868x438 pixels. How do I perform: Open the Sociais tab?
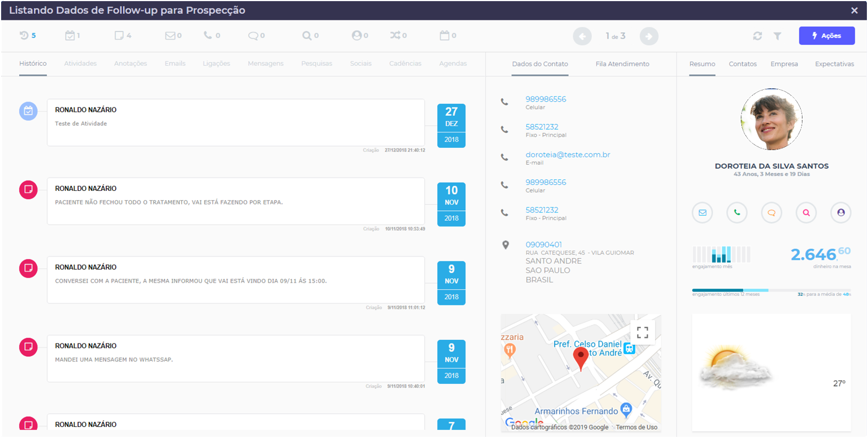click(361, 63)
